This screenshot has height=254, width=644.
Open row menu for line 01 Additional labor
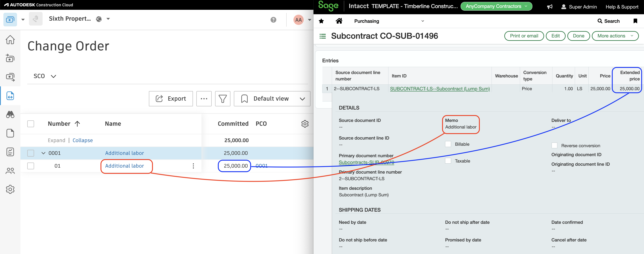click(193, 166)
